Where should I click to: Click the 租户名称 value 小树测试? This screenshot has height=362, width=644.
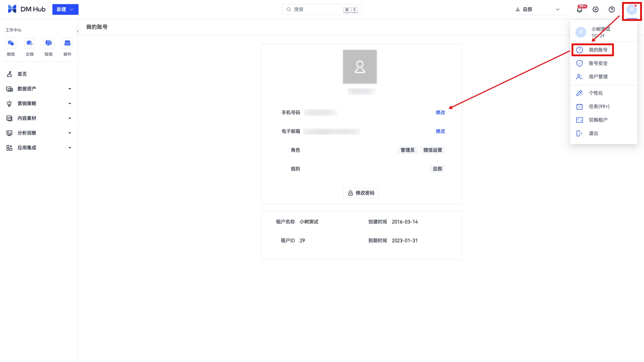pos(309,222)
